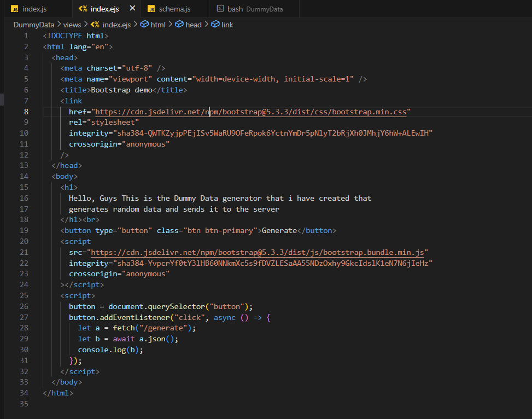532x419 pixels.
Task: Close the index.ejs tab
Action: [133, 8]
